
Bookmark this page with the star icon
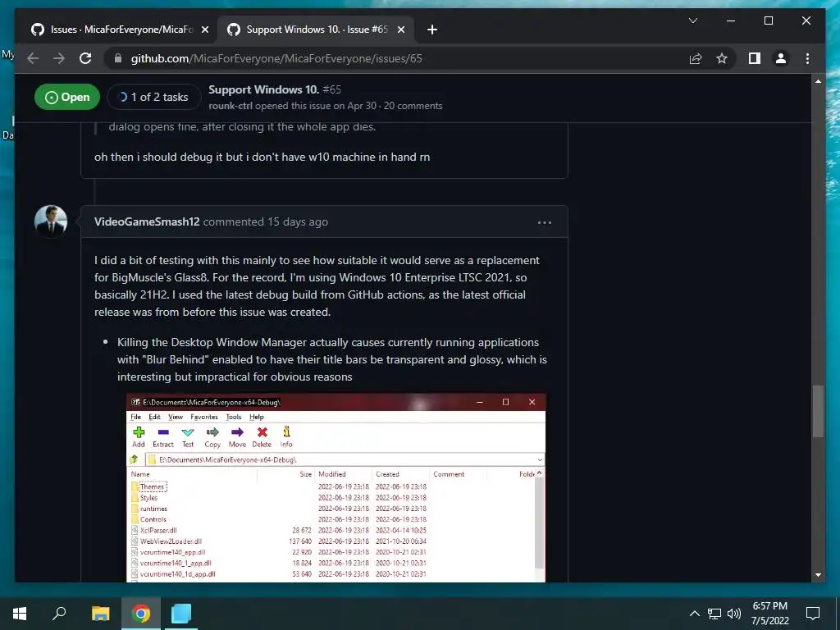[x=722, y=58]
